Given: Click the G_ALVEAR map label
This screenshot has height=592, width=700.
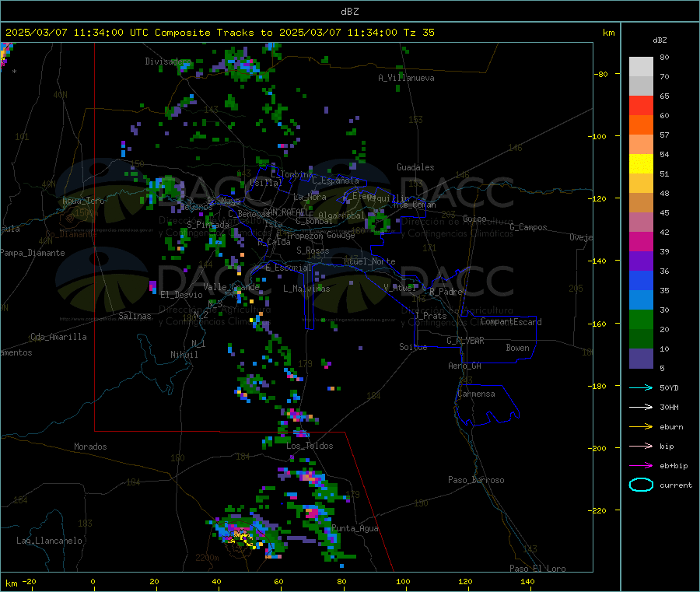Looking at the screenshot, I should [465, 341].
